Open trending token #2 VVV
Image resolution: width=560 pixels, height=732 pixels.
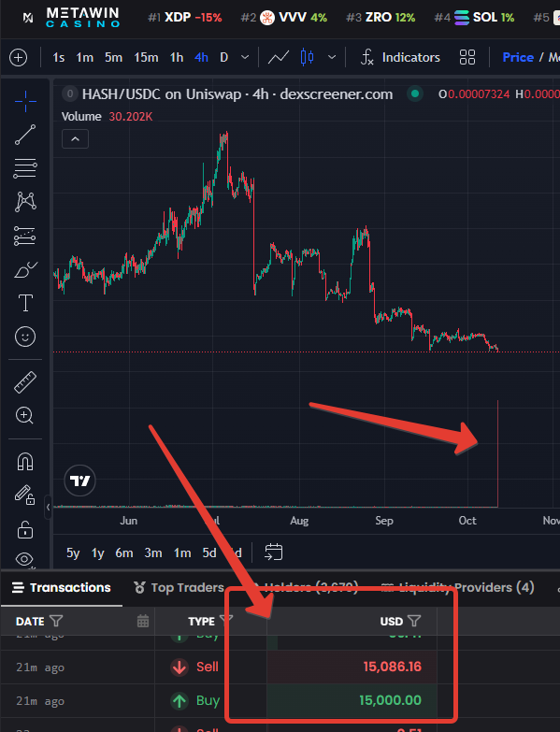(283, 18)
